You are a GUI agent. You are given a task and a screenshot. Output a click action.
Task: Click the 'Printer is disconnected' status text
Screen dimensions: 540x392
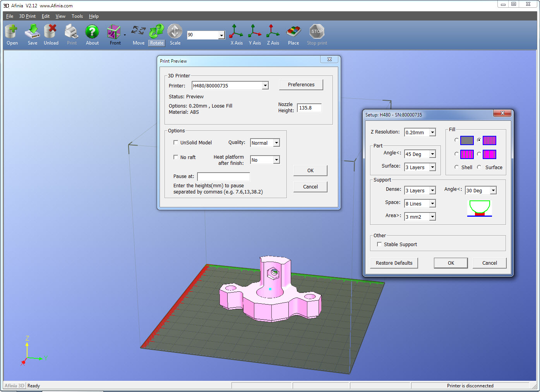tap(470, 386)
